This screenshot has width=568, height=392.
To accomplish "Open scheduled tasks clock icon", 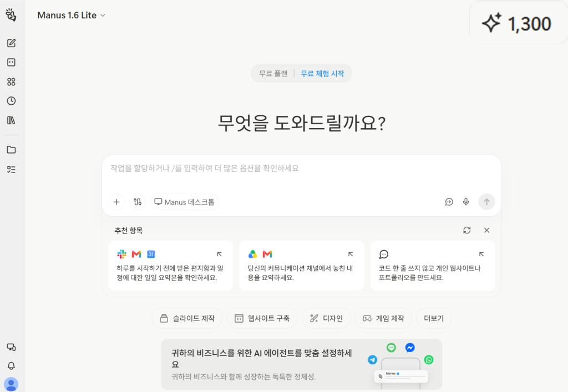I will pyautogui.click(x=11, y=101).
